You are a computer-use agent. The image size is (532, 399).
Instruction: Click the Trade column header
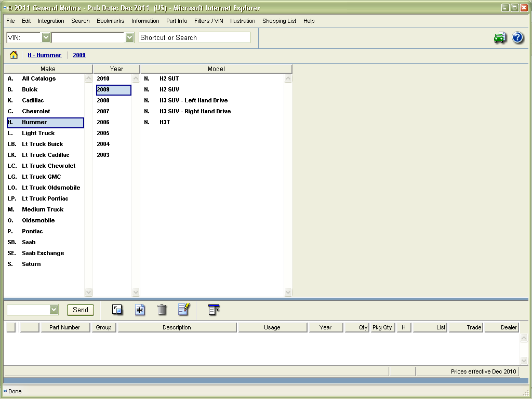pyautogui.click(x=465, y=327)
